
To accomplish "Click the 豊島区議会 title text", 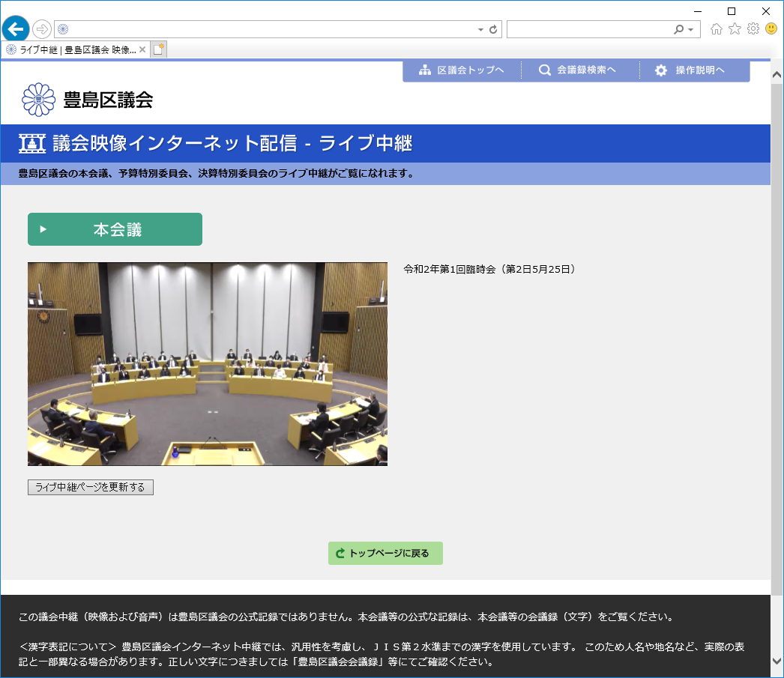I will point(108,100).
